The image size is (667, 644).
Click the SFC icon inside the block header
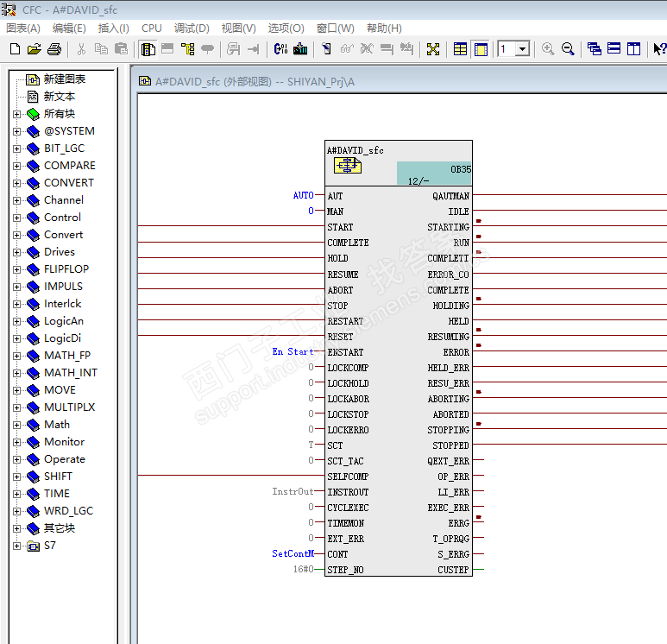(x=347, y=165)
